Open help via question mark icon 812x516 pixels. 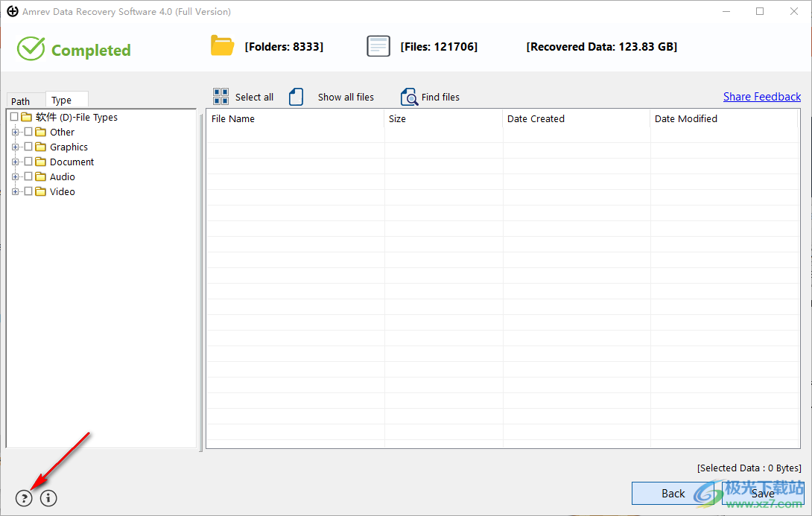coord(24,498)
